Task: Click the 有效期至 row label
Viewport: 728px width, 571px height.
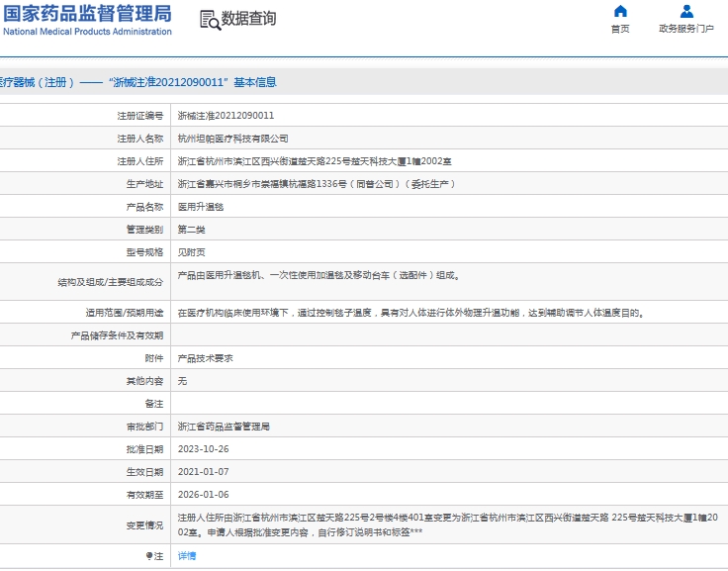Action: (x=144, y=495)
